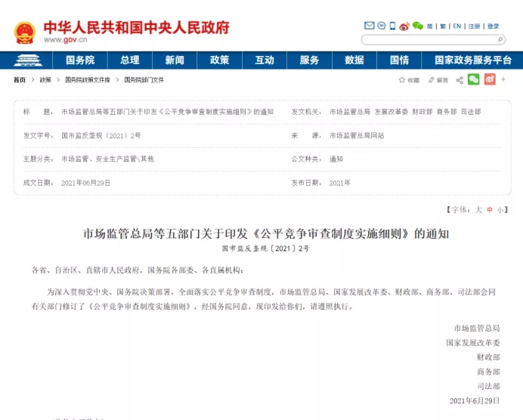The image size is (523, 420).
Task: Click the signature line 司法部
Action: click(x=488, y=386)
